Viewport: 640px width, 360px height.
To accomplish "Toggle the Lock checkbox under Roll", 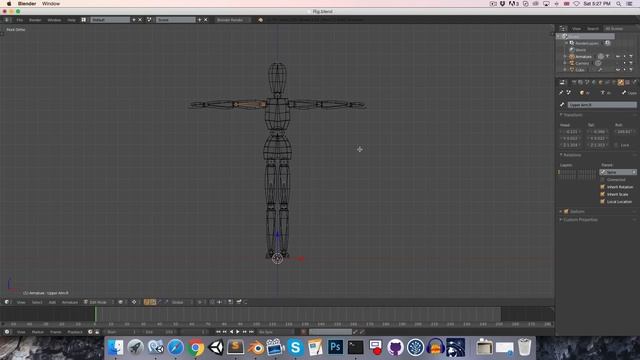I will pyautogui.click(x=616, y=145).
